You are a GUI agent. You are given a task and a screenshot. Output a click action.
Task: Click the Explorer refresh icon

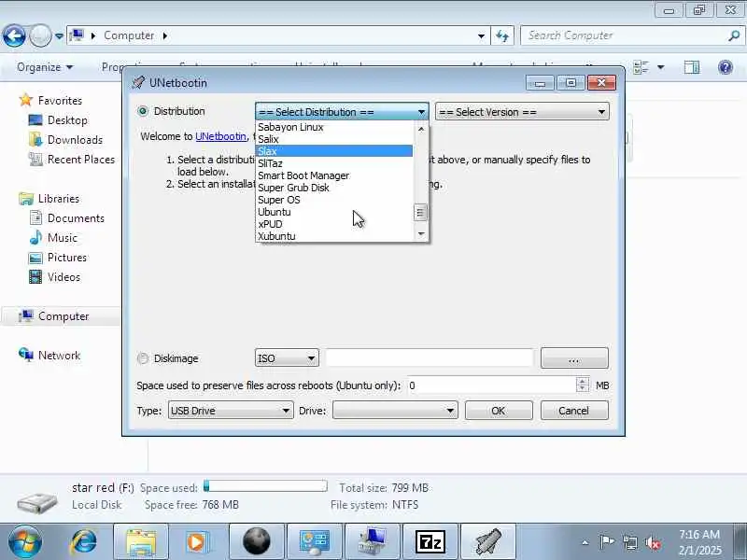coord(502,35)
